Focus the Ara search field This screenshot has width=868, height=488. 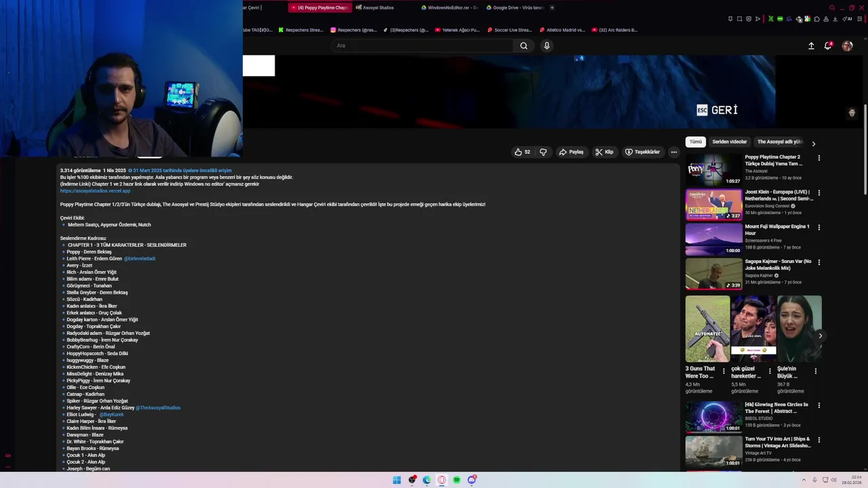click(x=423, y=45)
